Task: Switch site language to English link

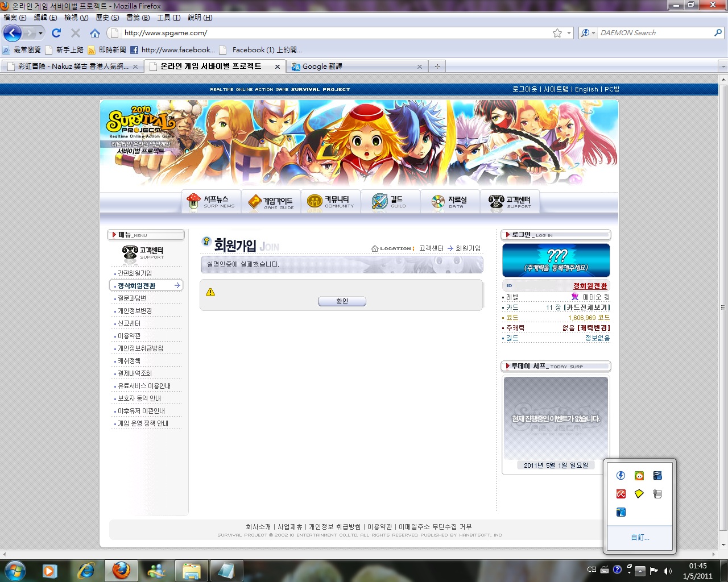Action: pyautogui.click(x=586, y=89)
